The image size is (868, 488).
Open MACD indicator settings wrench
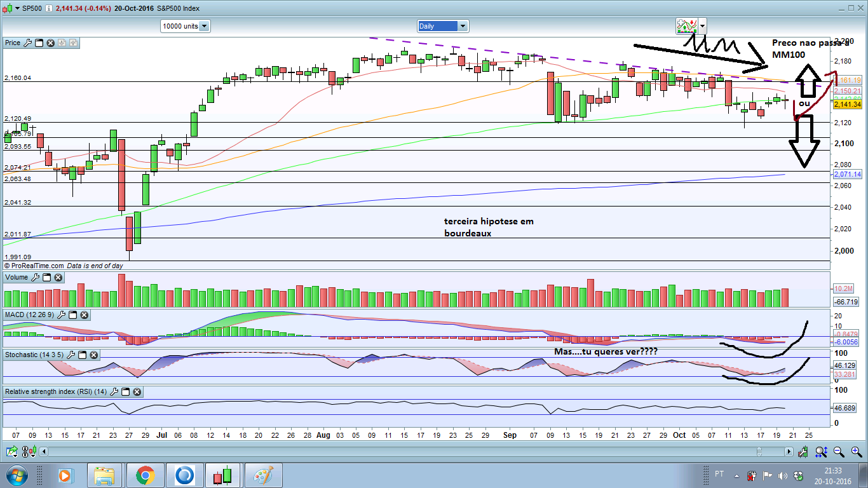tap(62, 315)
